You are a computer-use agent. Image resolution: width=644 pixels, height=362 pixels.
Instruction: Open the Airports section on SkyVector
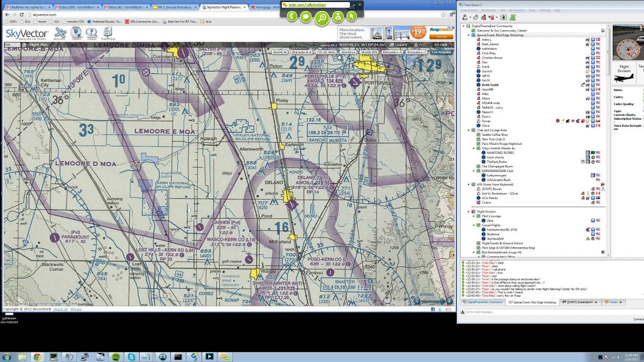click(60, 34)
